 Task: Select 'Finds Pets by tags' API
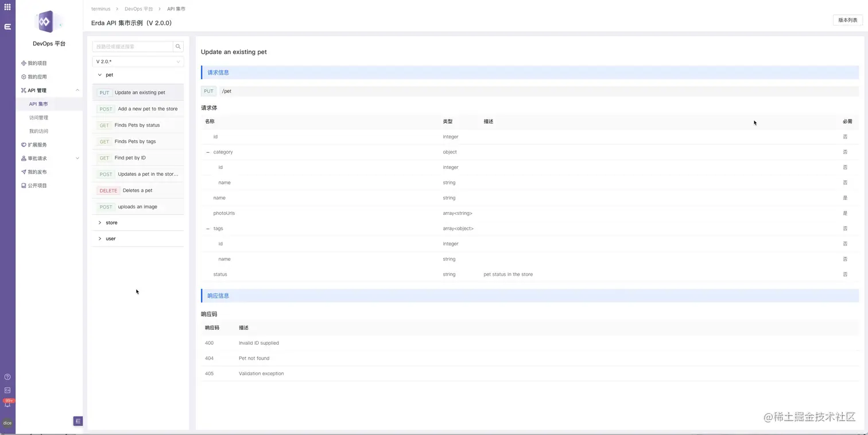point(138,141)
